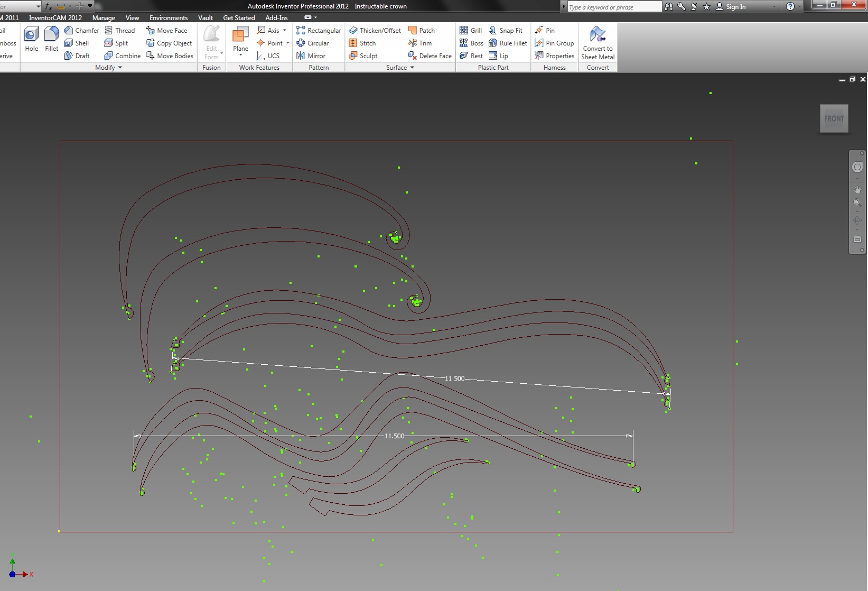Open the Vault tab

tap(206, 18)
